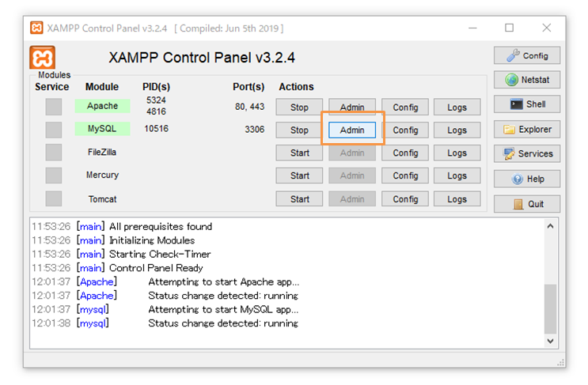Screen dimensions: 588x385
Task: Open FileZilla Config menu
Action: point(405,153)
